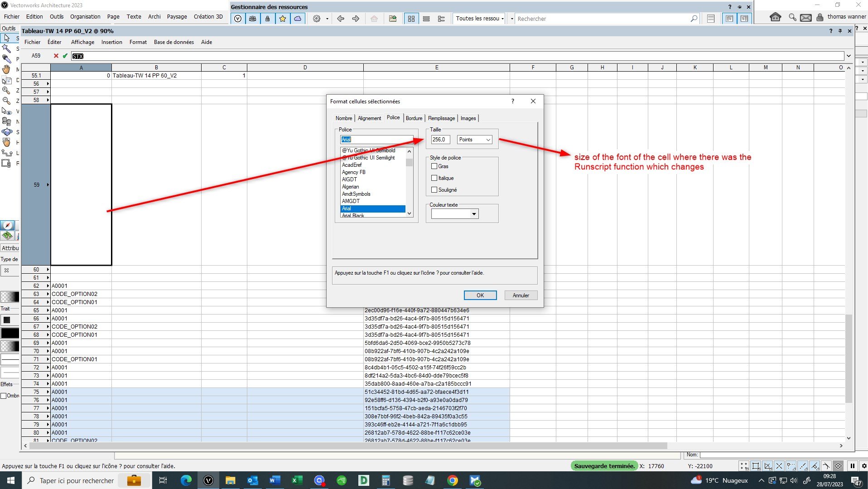This screenshot has width=868, height=489.
Task: Expand the Couleur texte dropdown
Action: click(x=474, y=214)
